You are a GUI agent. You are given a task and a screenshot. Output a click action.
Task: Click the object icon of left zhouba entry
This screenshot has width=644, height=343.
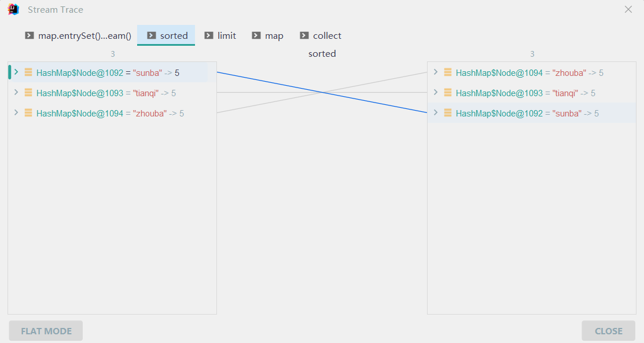click(x=28, y=112)
